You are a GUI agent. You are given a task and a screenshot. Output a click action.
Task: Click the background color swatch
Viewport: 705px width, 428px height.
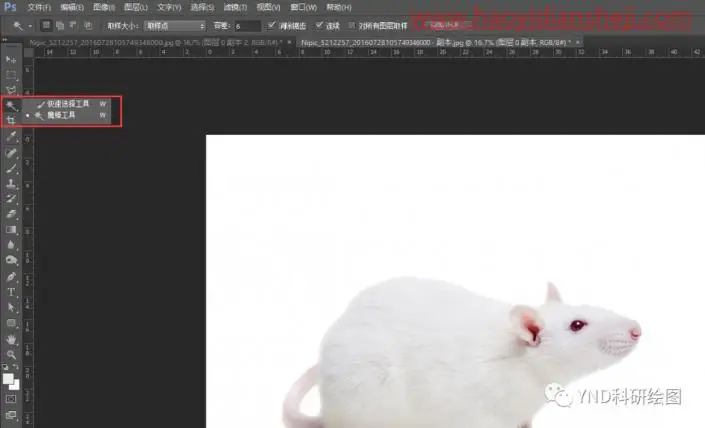[x=16, y=385]
